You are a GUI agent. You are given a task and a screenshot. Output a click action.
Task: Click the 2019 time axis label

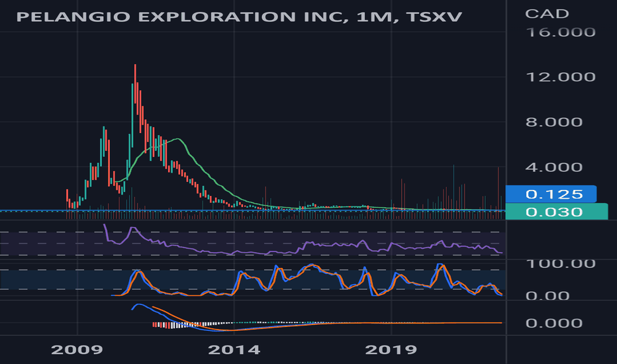coord(391,349)
